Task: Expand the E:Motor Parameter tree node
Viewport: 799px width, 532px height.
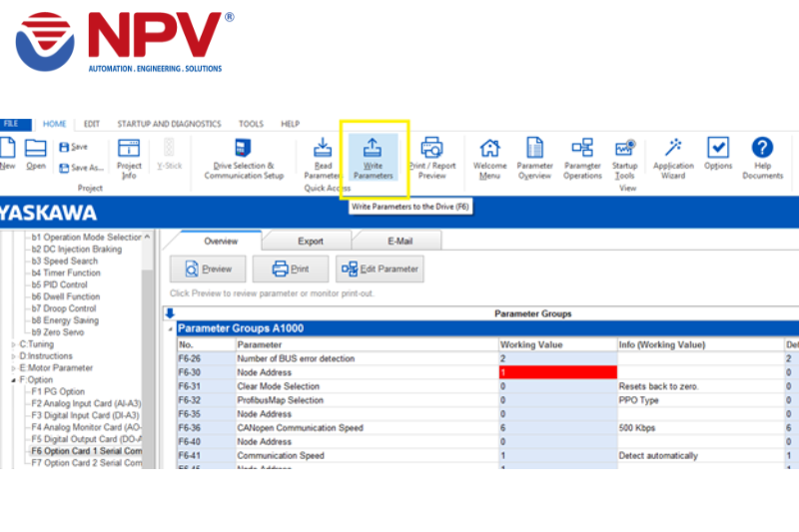Action: coord(13,368)
